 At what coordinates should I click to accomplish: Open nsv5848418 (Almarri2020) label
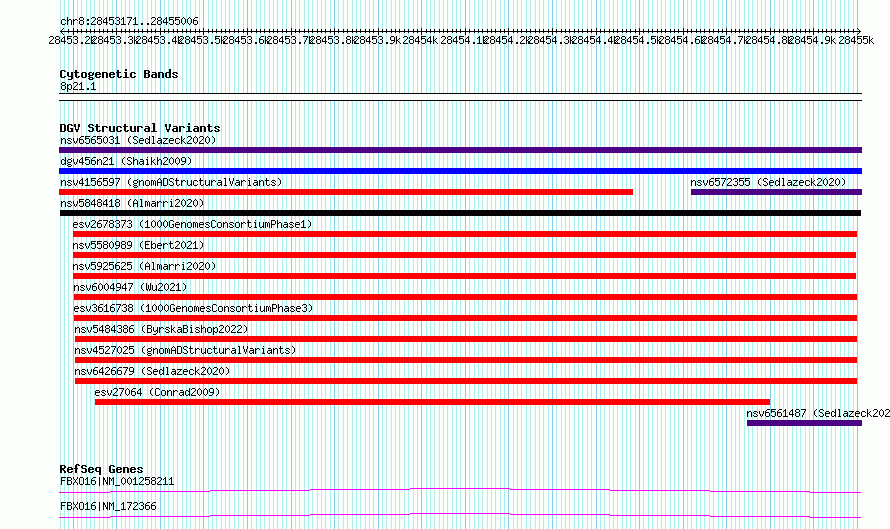tap(132, 203)
